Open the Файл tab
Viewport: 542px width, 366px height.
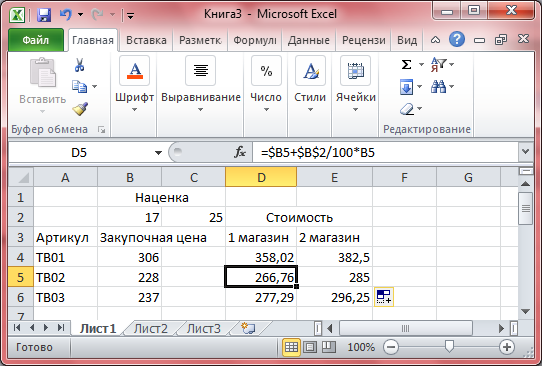point(36,40)
